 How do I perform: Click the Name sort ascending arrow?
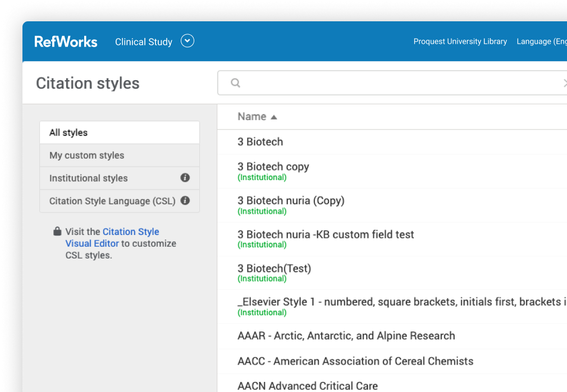click(x=274, y=117)
